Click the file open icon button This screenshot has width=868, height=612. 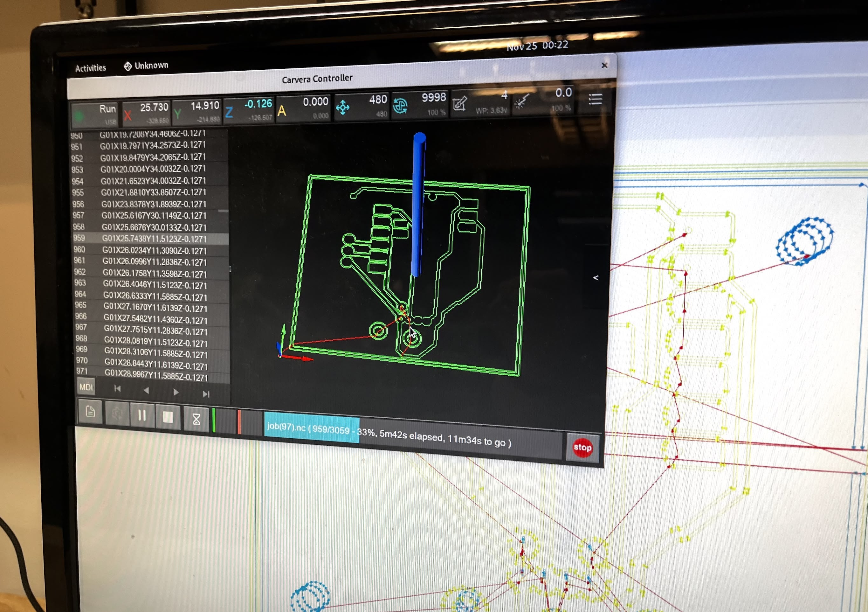90,412
